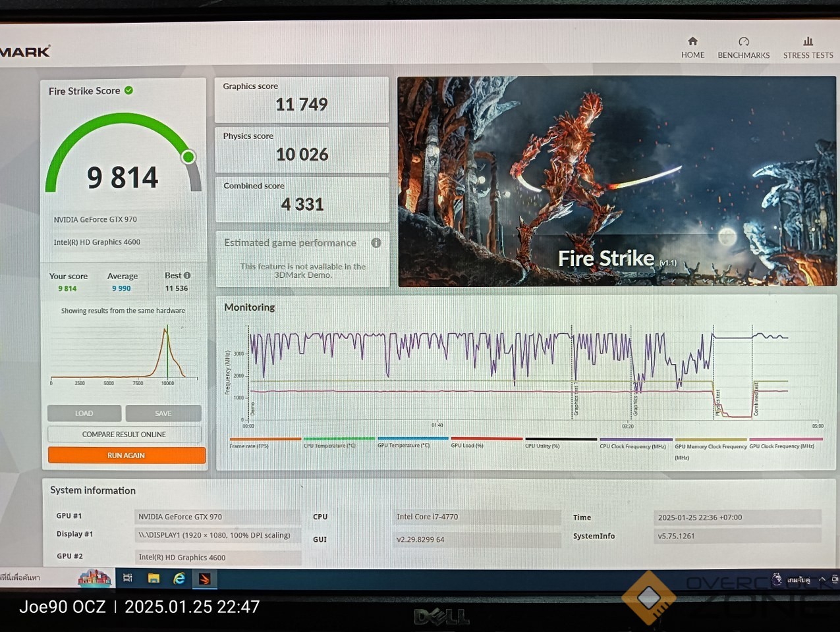Click the Combined score value 4 331

click(302, 205)
